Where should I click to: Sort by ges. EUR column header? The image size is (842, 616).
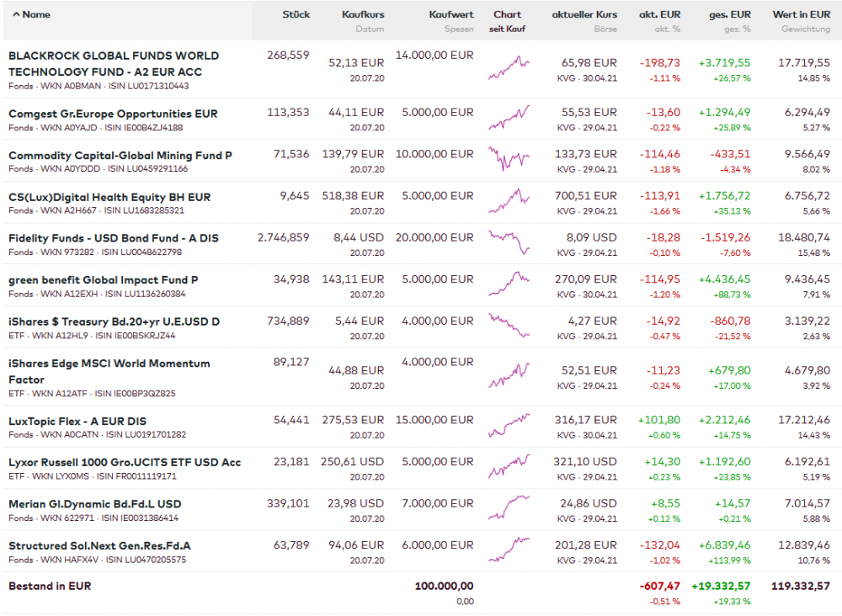pyautogui.click(x=729, y=14)
